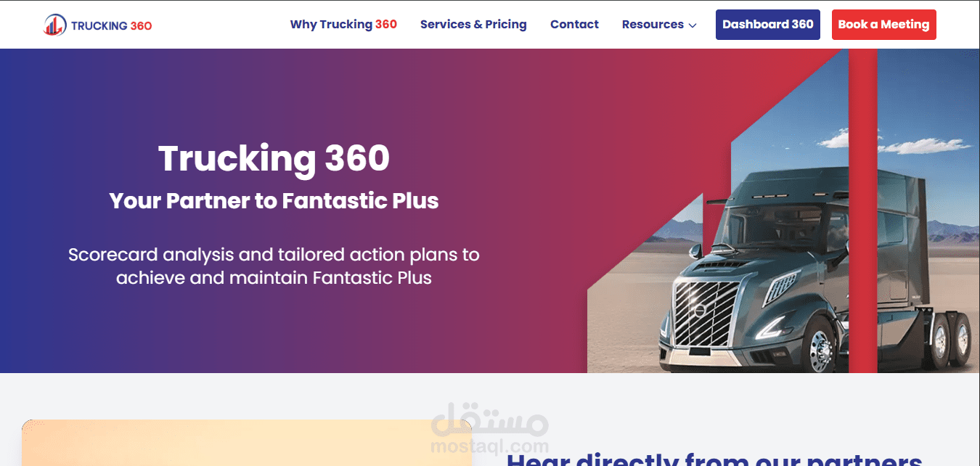
Task: Click the Your Partner to Fantastic Plus subheading
Action: coord(274,200)
